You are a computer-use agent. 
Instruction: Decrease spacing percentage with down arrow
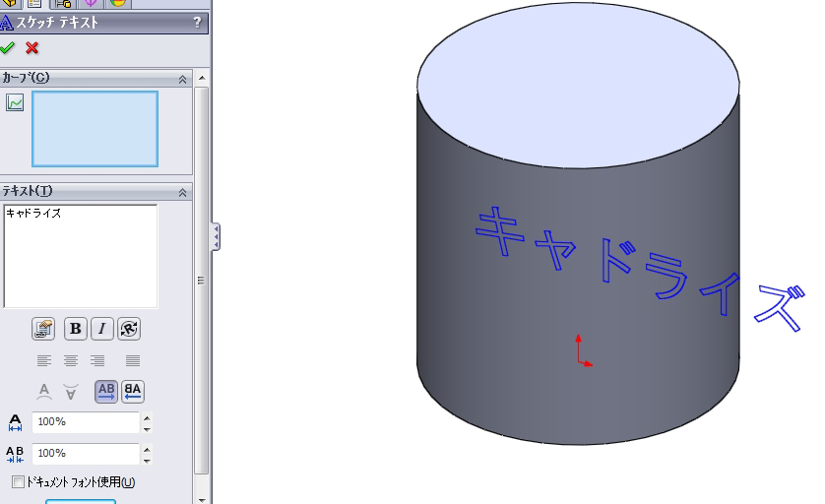point(147,460)
